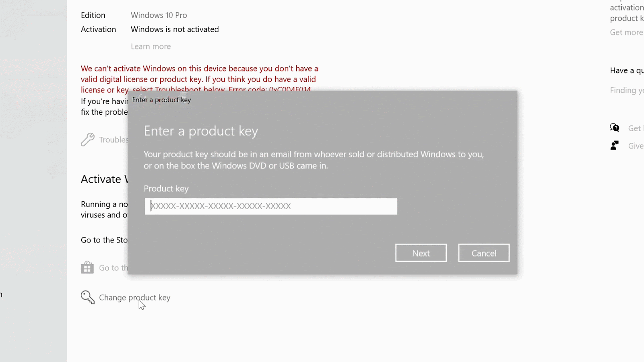The width and height of the screenshot is (644, 362).
Task: Click the Get help text link
Action: click(x=635, y=128)
